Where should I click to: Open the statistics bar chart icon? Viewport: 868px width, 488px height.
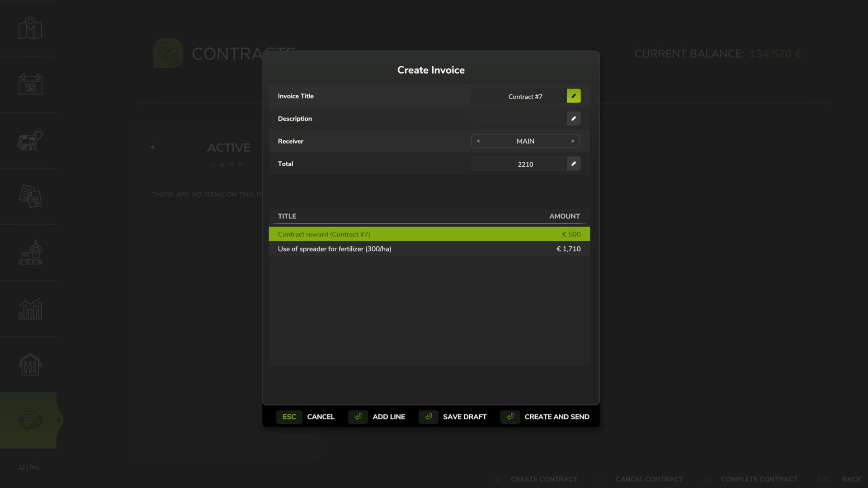(30, 309)
